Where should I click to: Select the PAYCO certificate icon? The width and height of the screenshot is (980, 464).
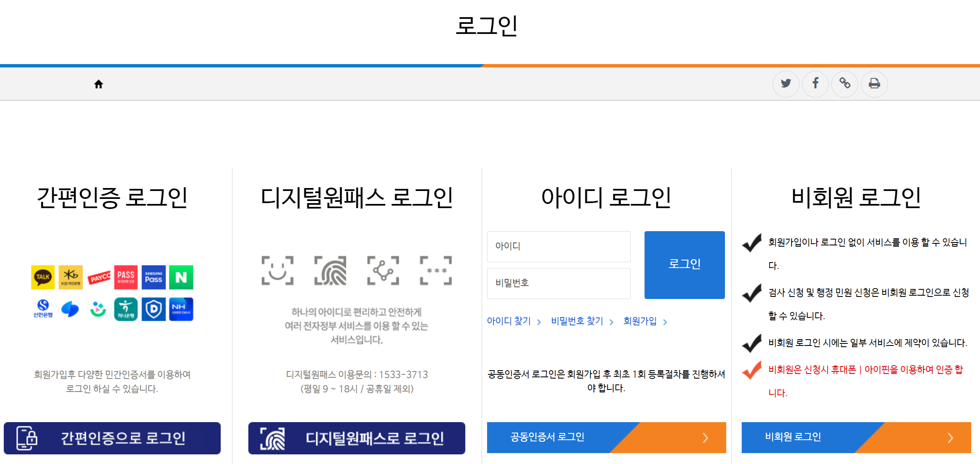[98, 277]
